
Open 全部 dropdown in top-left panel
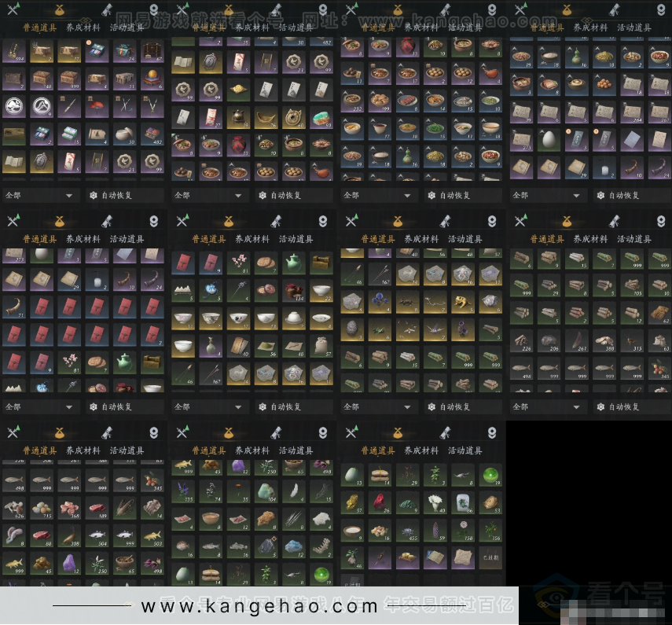39,196
